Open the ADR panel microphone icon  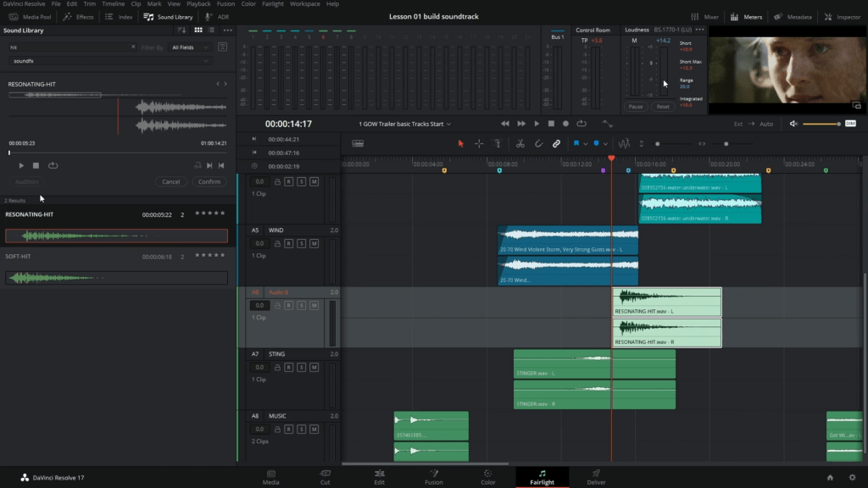tap(209, 16)
